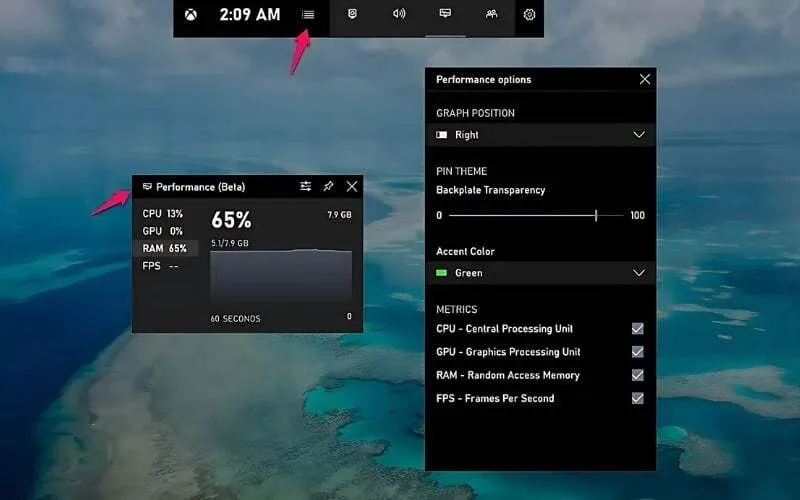
Task: Open the widget menu list icon
Action: point(308,15)
